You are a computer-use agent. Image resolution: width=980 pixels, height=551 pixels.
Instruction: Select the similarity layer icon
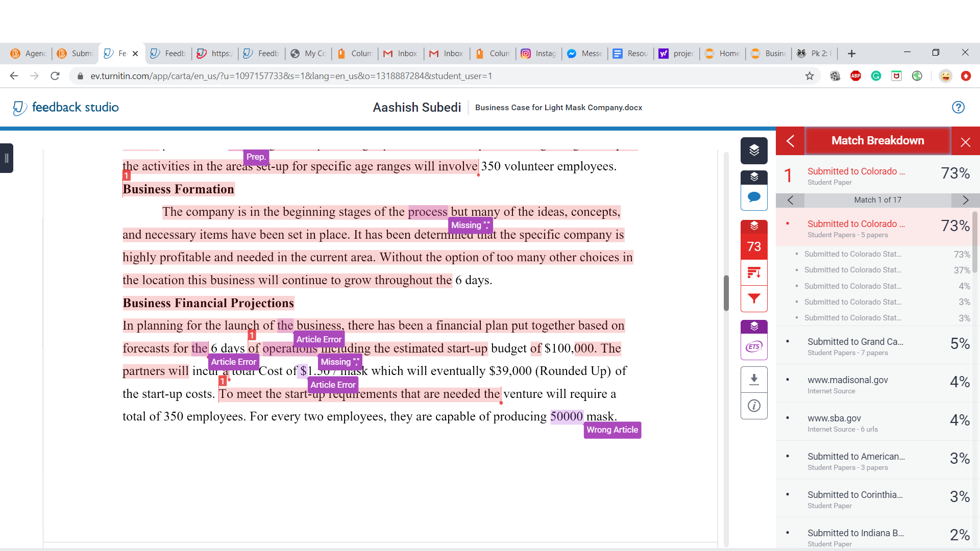[x=754, y=226]
